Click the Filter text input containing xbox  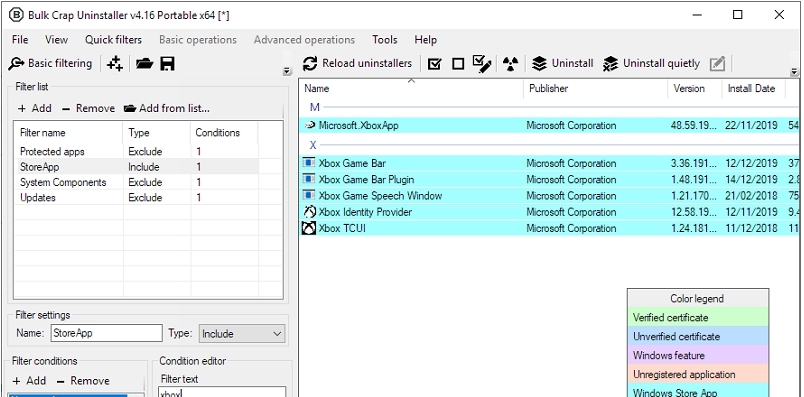tap(222, 392)
